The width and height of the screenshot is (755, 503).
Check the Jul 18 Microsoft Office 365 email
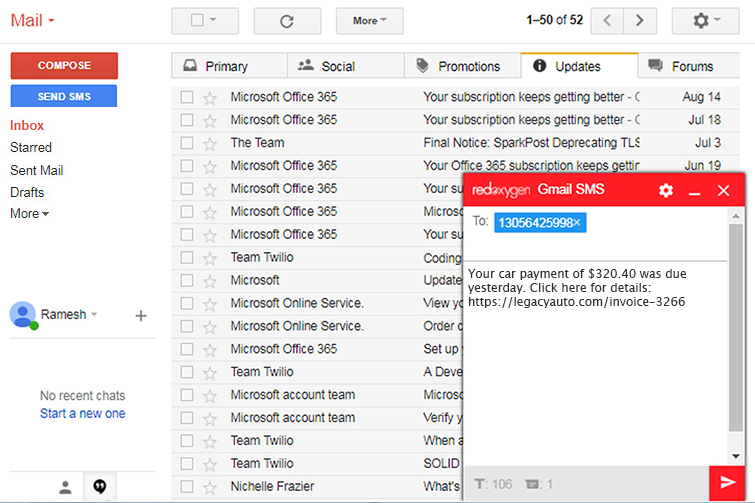187,120
